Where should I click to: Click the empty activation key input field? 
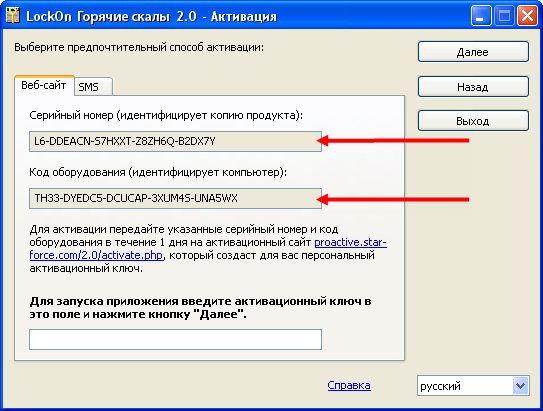(x=175, y=339)
